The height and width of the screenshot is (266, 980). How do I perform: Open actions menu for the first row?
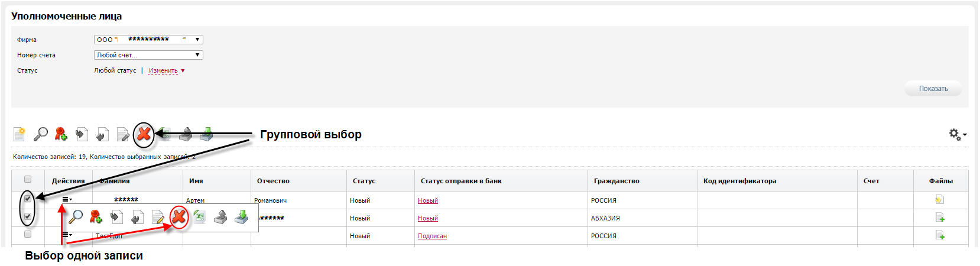pyautogui.click(x=67, y=200)
